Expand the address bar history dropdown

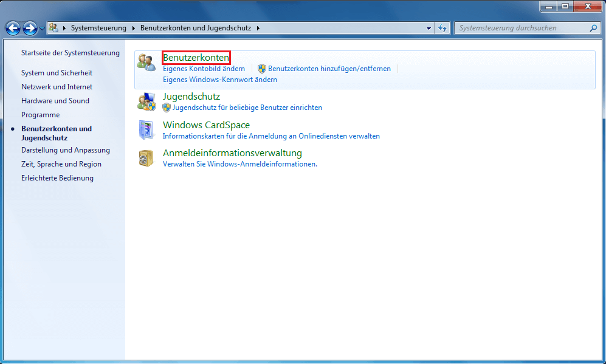pos(429,28)
